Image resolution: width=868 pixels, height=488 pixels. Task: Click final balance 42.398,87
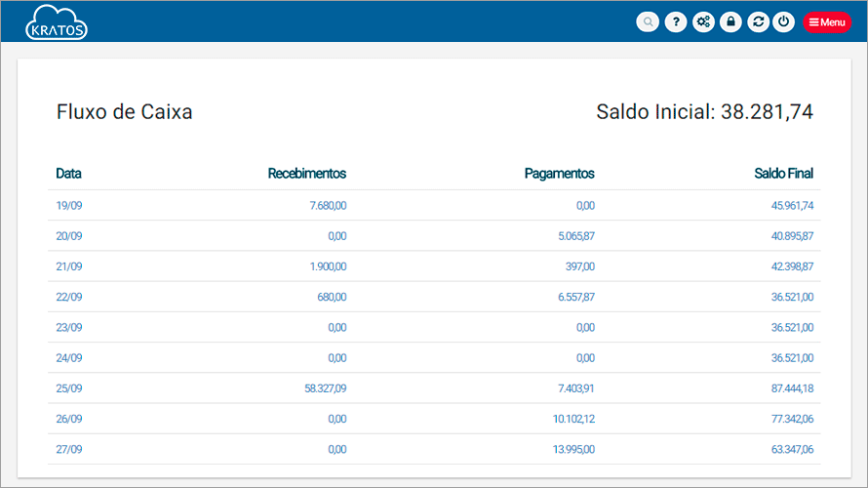[x=793, y=266]
